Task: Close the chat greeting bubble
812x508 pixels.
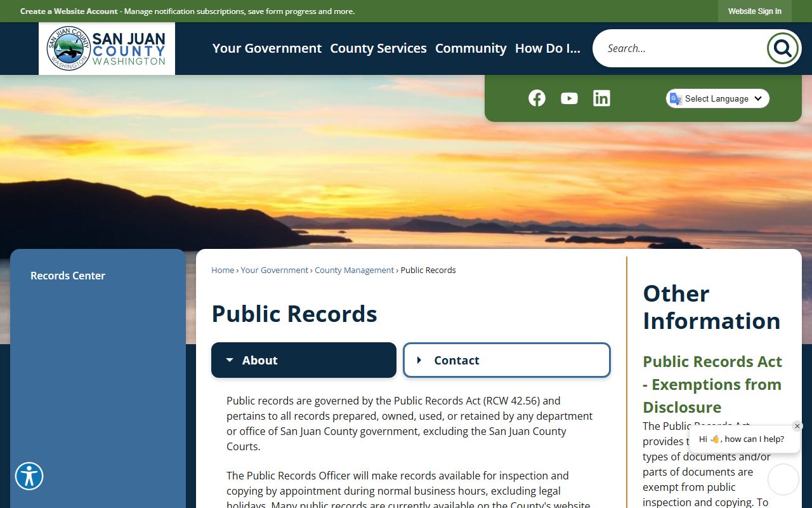Action: [797, 426]
